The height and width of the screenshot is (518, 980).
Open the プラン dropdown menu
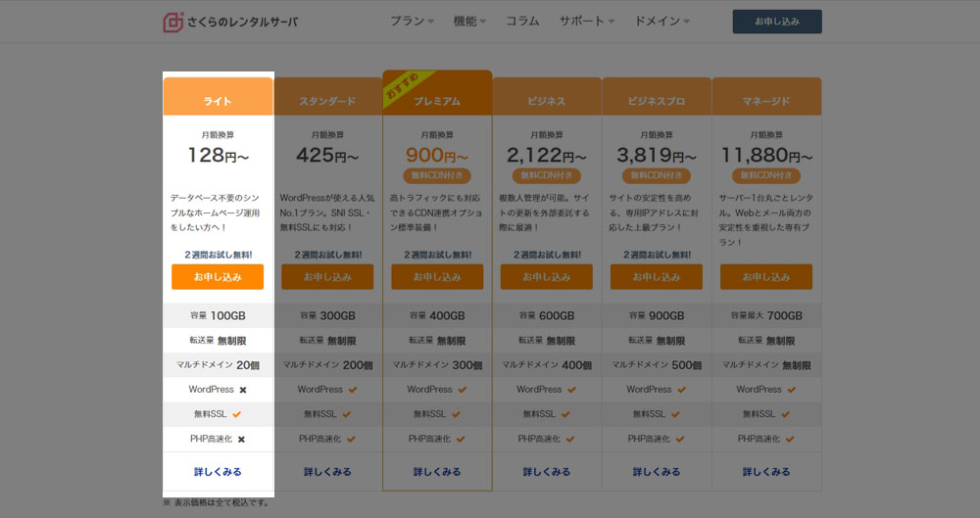tap(412, 22)
